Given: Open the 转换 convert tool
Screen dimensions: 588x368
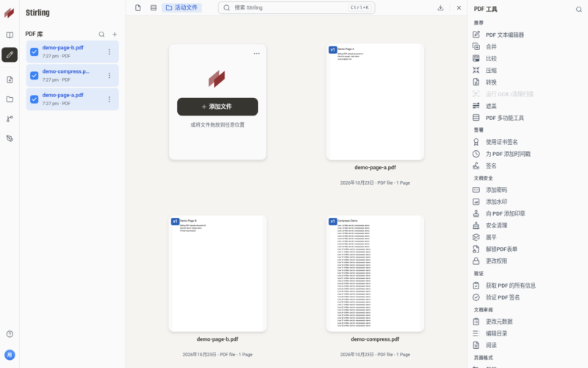Looking at the screenshot, I should tap(491, 82).
